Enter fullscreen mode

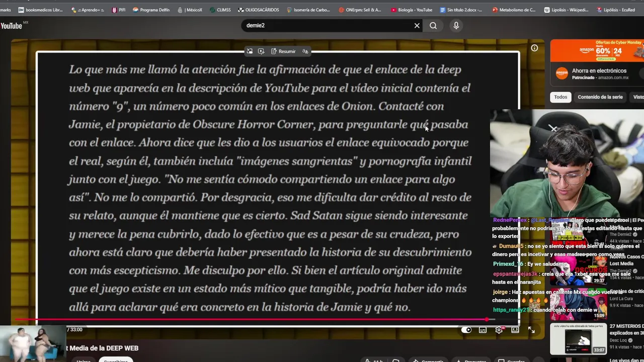tap(531, 330)
